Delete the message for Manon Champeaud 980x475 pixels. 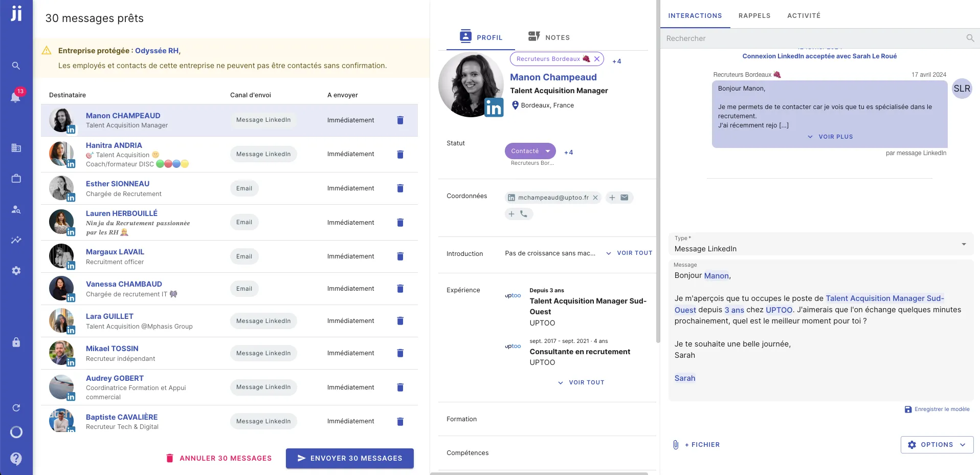pyautogui.click(x=400, y=120)
